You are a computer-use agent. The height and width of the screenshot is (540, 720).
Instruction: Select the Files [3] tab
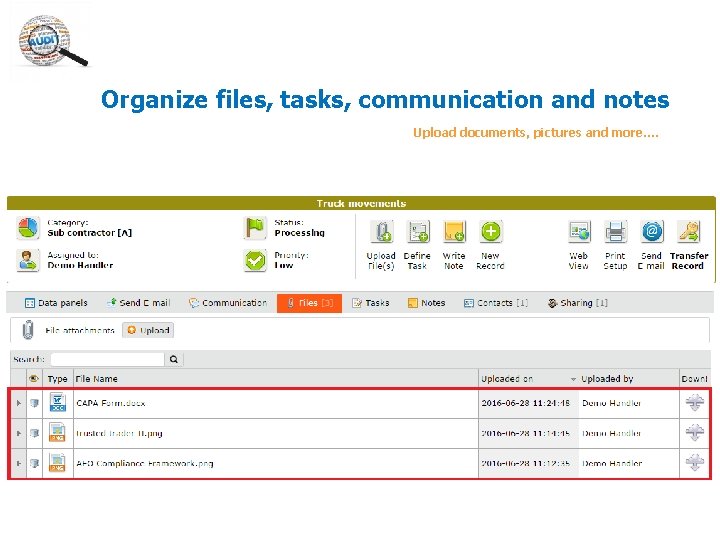[309, 303]
